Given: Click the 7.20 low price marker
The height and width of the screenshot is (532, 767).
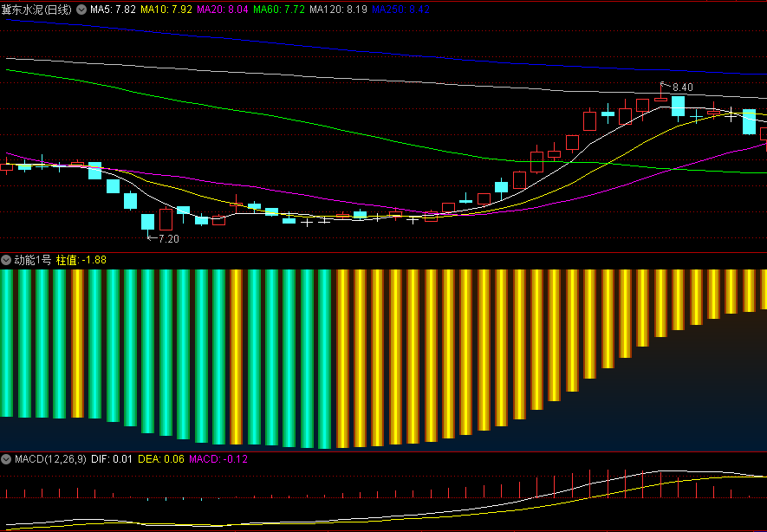Looking at the screenshot, I should click(169, 239).
